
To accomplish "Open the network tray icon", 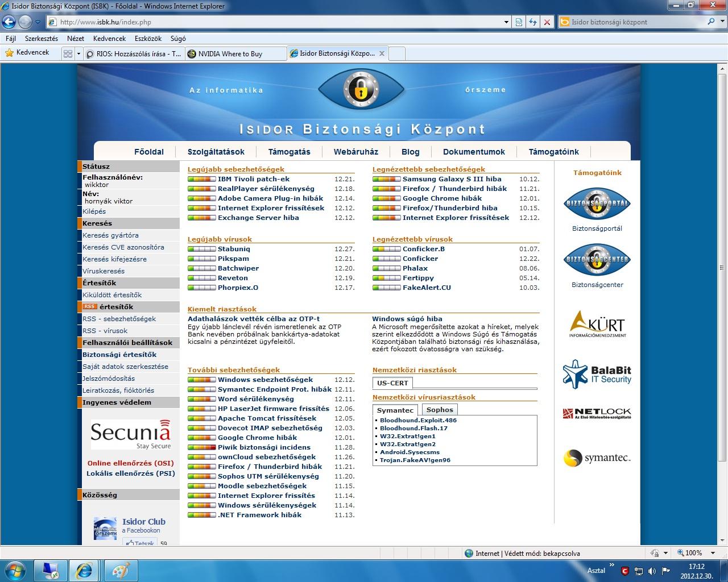I will (639, 571).
